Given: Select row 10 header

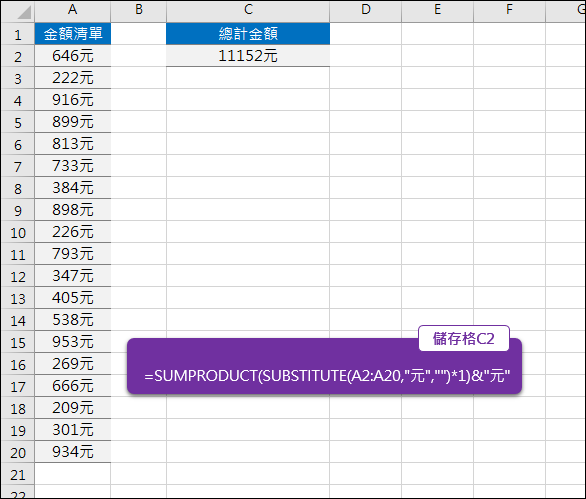Looking at the screenshot, I should 18,232.
